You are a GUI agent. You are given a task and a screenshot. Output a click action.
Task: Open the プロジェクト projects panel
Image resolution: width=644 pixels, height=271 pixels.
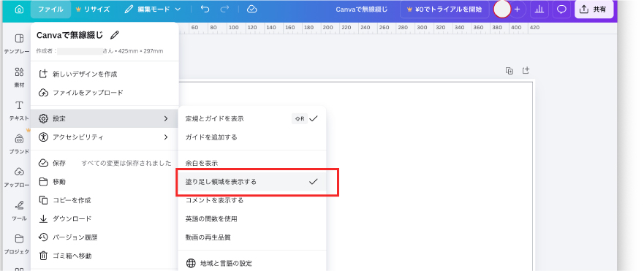click(x=18, y=244)
